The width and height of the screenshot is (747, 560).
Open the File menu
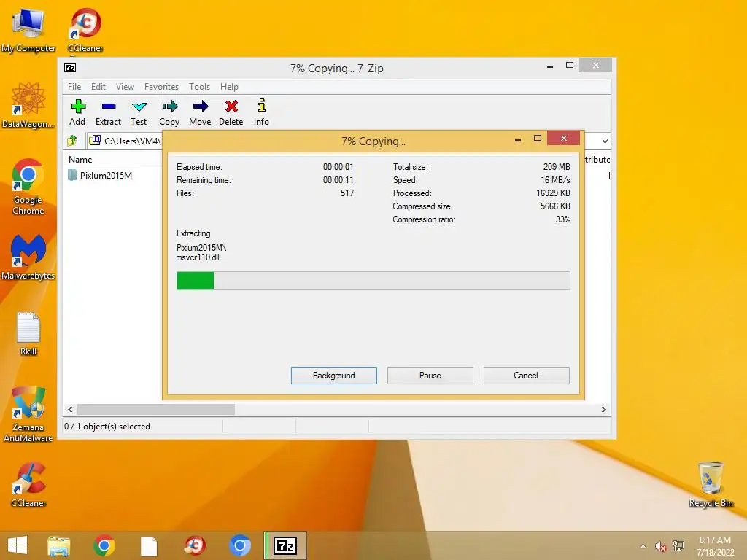click(74, 87)
